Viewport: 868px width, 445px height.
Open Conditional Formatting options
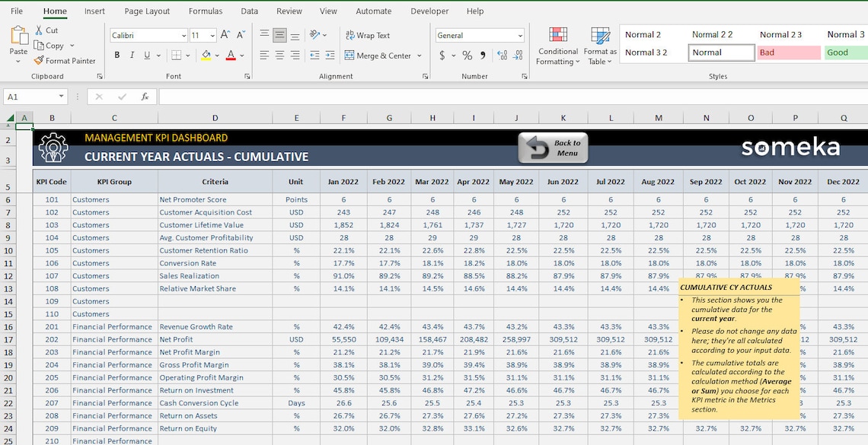558,44
